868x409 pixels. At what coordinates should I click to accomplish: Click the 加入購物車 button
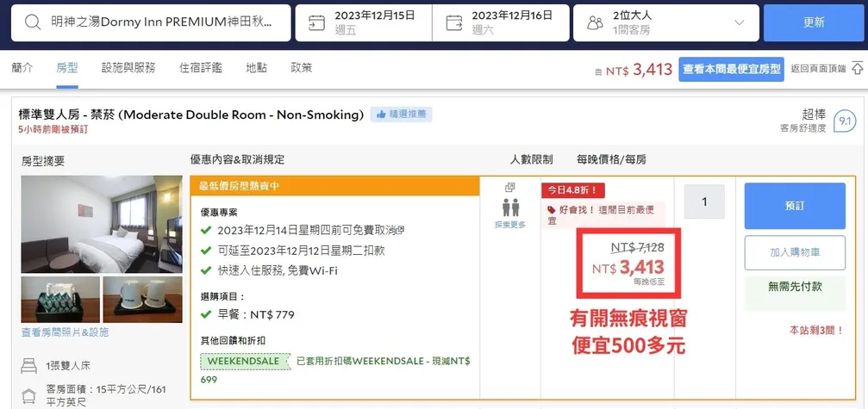pos(794,252)
